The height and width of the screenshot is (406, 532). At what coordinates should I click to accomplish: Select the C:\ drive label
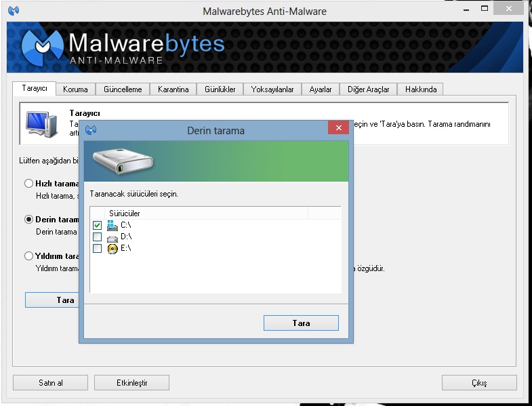(126, 225)
